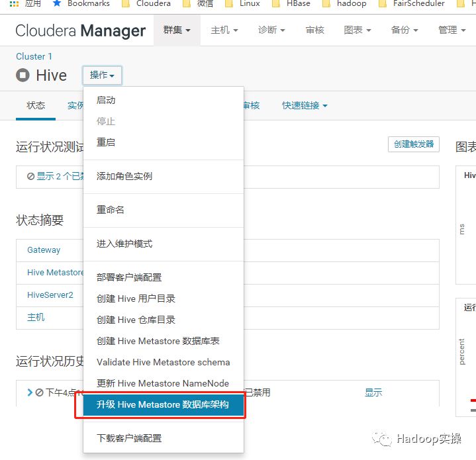Viewport: 476px width, 460px height.
Task: Open the HiveServer2 role link
Action: (x=50, y=295)
